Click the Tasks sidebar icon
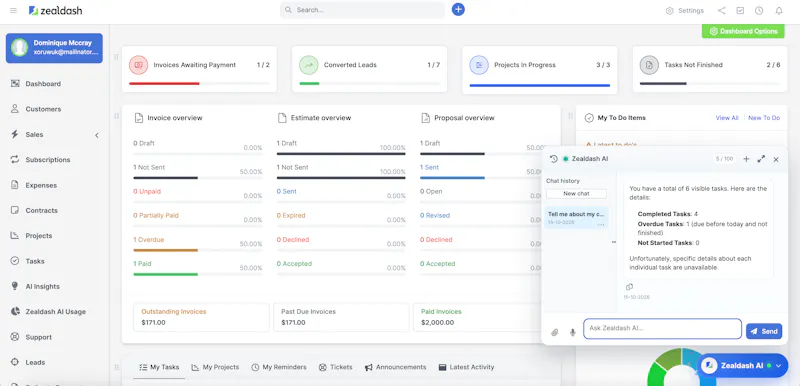This screenshot has width=800, height=386. 15,261
